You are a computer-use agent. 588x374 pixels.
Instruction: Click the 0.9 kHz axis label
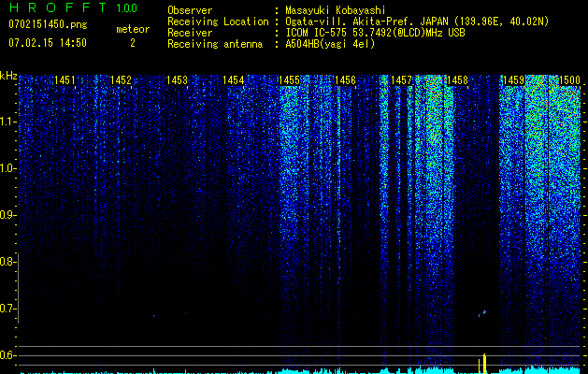point(7,215)
